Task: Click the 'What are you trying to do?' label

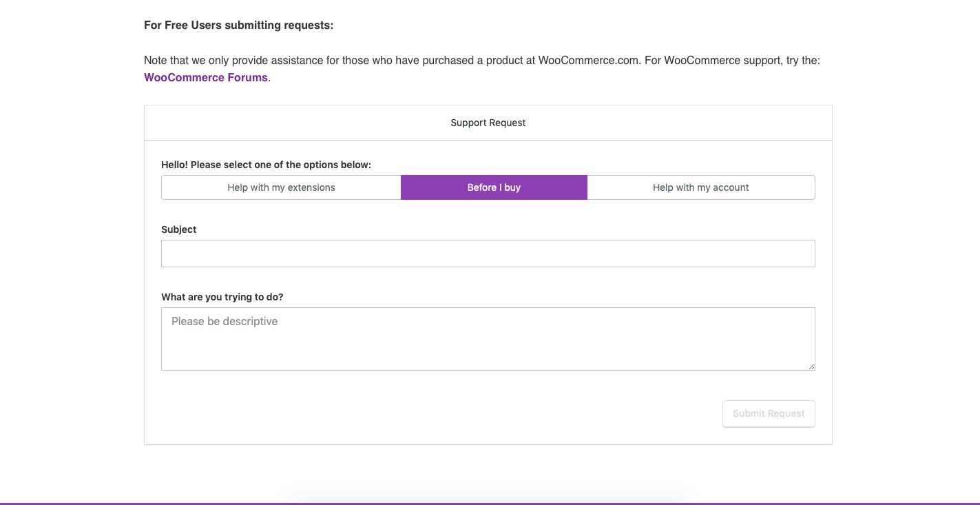Action: pos(222,297)
